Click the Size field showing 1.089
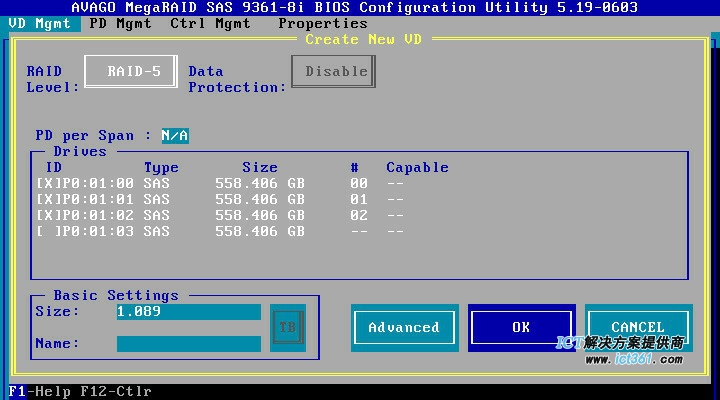720x400 pixels. (189, 312)
